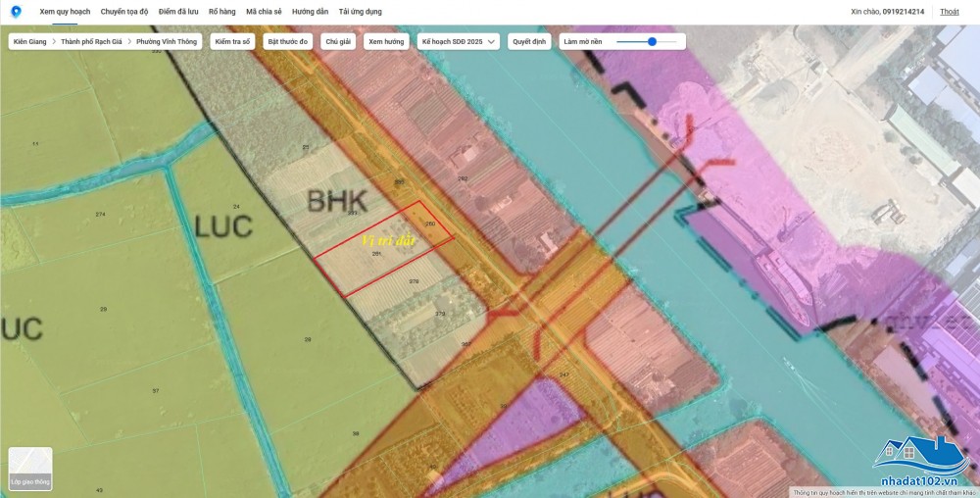Click parcel number 278 on map
Image resolution: width=980 pixels, height=498 pixels.
coord(414,281)
